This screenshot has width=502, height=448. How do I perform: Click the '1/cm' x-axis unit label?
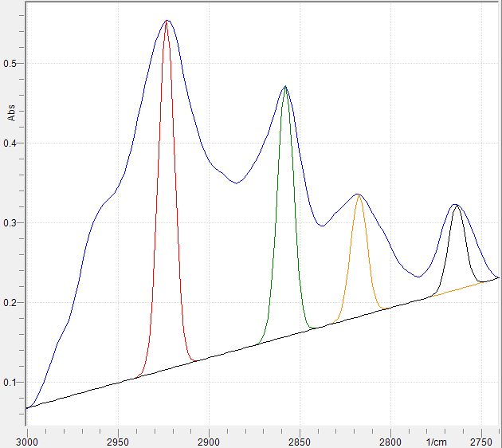pyautogui.click(x=437, y=441)
